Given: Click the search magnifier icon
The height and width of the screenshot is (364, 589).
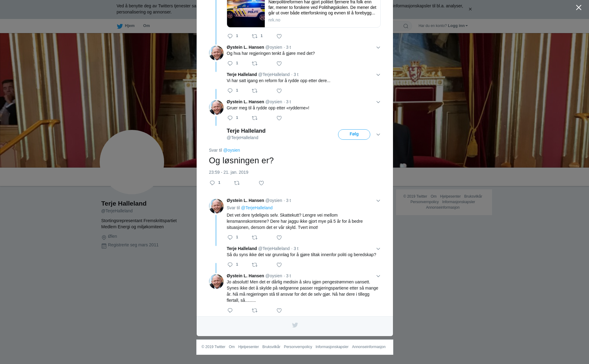Looking at the screenshot, I should click(406, 26).
